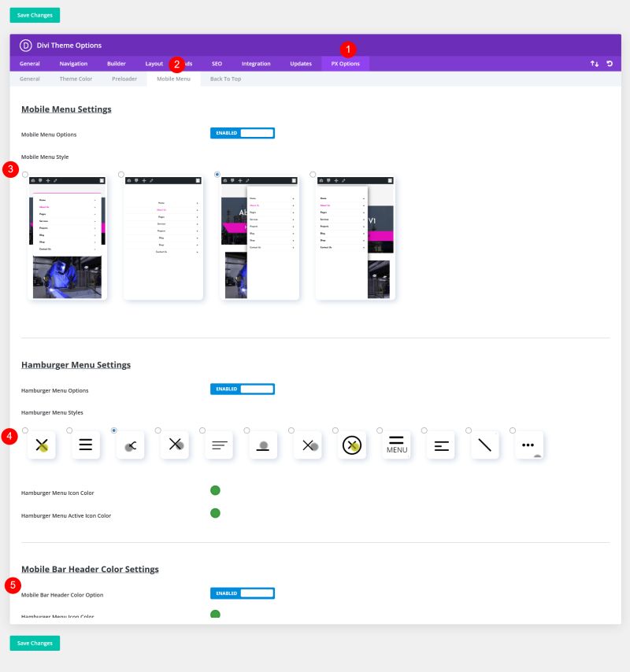The image size is (630, 672).
Task: Switch to the PX Options tab
Action: pos(345,64)
